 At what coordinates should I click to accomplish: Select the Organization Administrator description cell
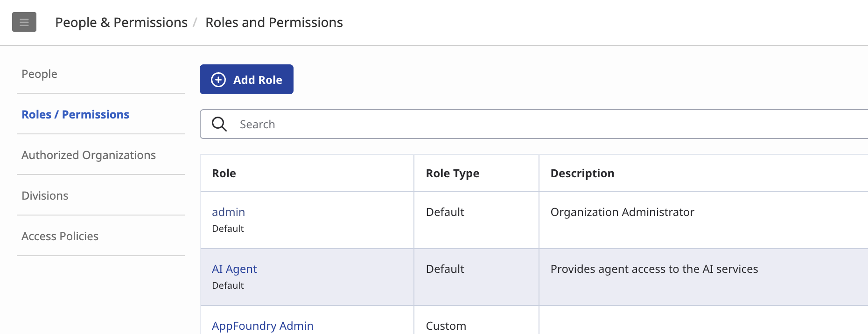pyautogui.click(x=622, y=212)
